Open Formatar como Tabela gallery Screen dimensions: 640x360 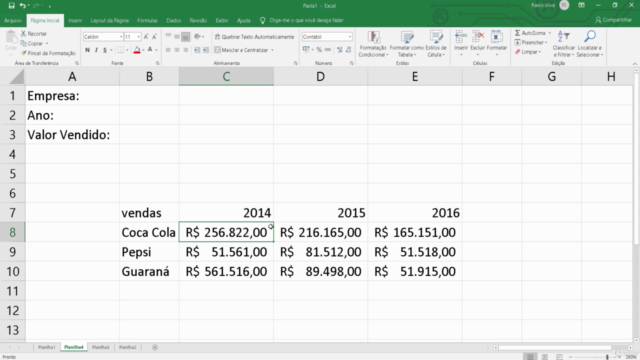407,44
